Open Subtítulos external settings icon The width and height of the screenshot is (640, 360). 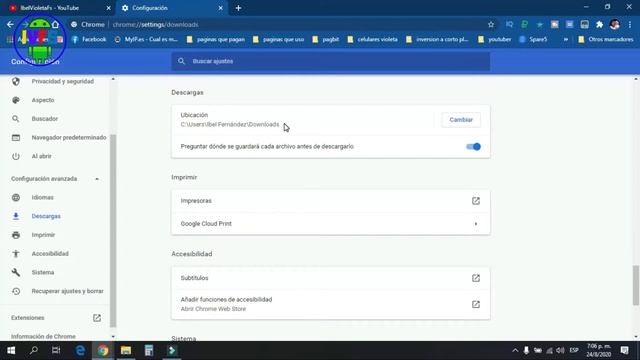tap(476, 278)
